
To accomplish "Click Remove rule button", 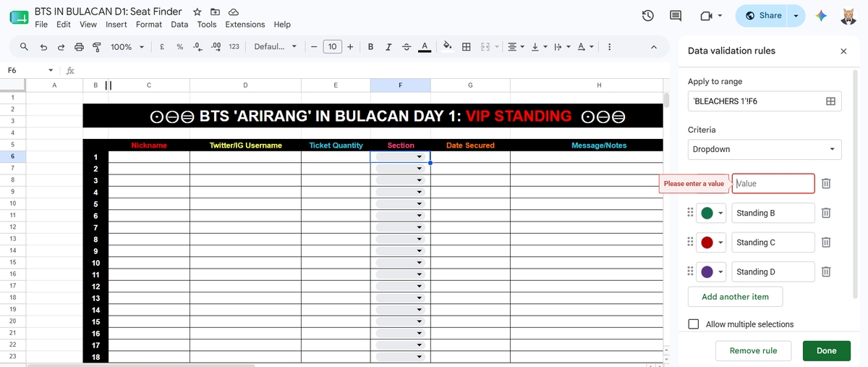I will (753, 350).
